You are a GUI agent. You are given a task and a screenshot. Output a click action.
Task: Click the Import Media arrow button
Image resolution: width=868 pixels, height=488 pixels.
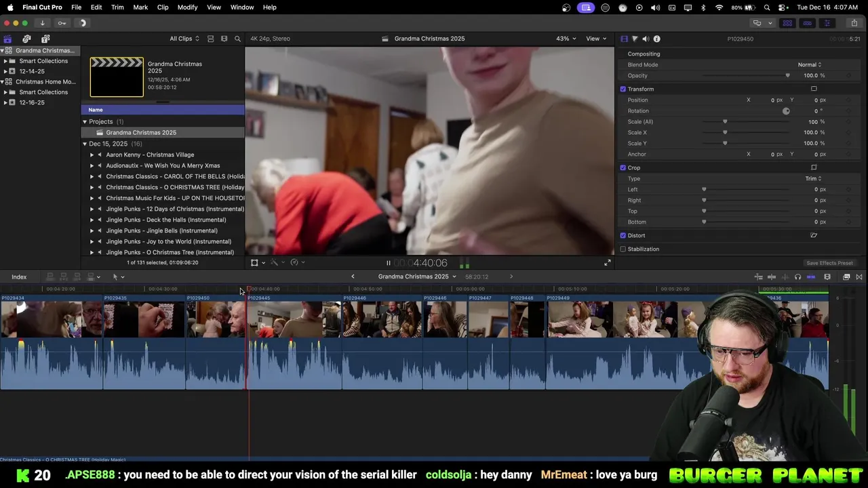tap(42, 23)
